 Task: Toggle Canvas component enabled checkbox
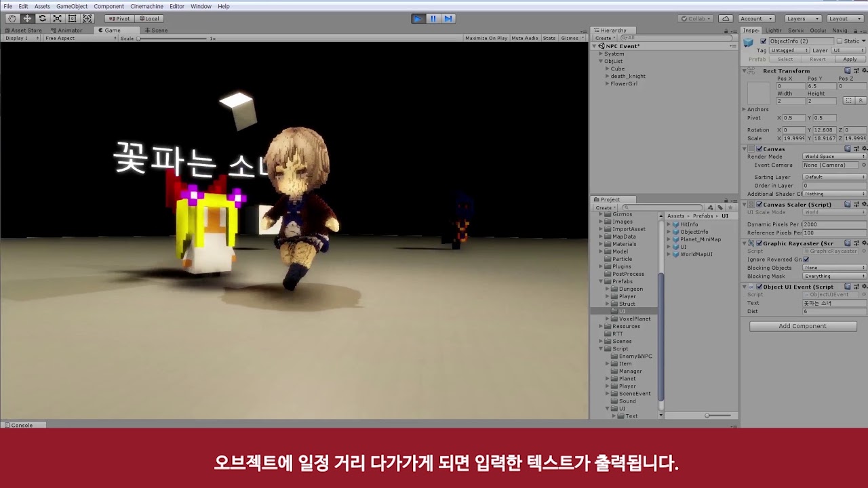(x=759, y=148)
